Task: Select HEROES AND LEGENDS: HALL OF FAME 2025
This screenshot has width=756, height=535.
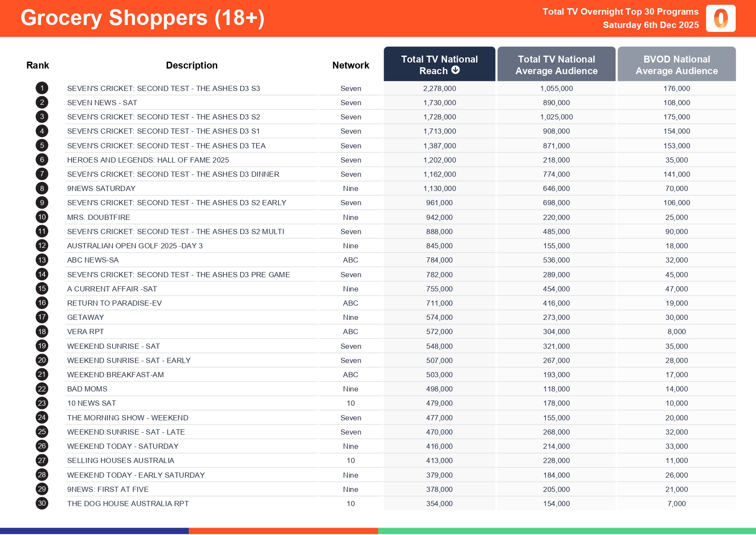Action: (x=148, y=160)
